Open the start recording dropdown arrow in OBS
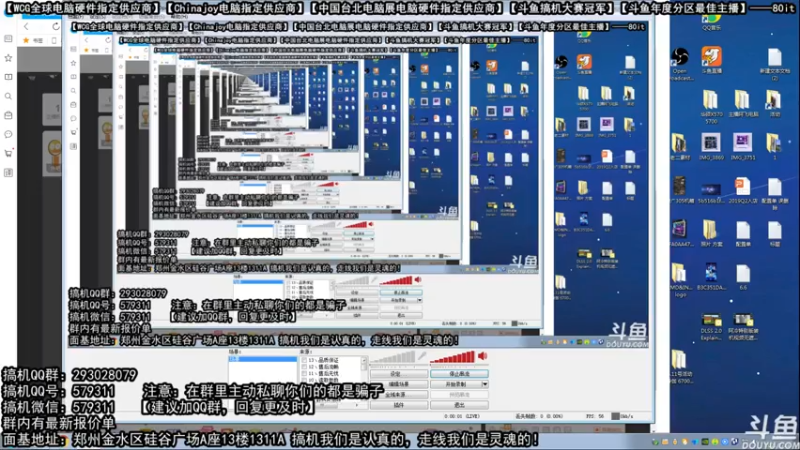The width and height of the screenshot is (800, 450). click(x=485, y=384)
